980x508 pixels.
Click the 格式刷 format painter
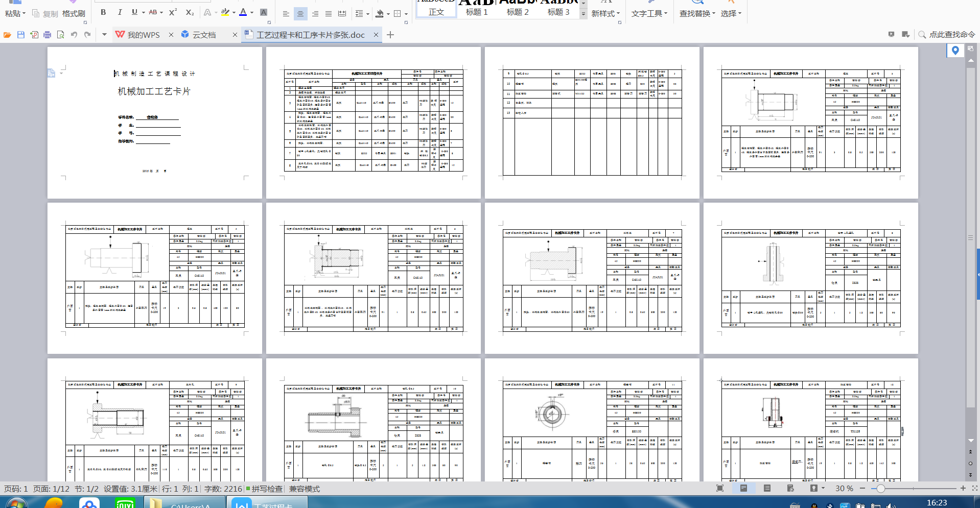pyautogui.click(x=74, y=14)
